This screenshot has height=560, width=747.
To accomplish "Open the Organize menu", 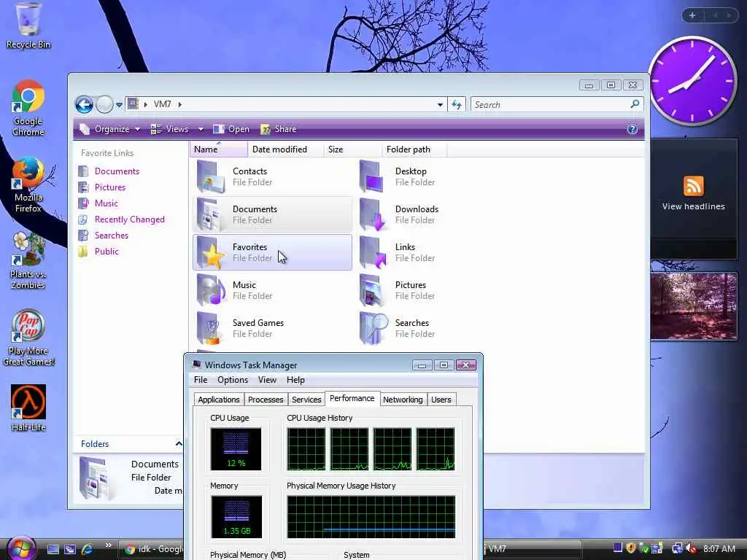I will click(x=110, y=129).
